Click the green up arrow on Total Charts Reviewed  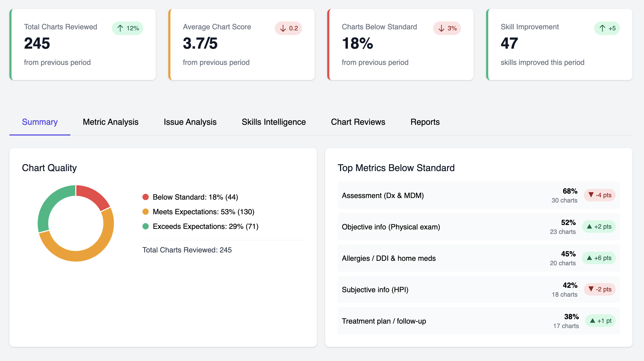pos(127,28)
